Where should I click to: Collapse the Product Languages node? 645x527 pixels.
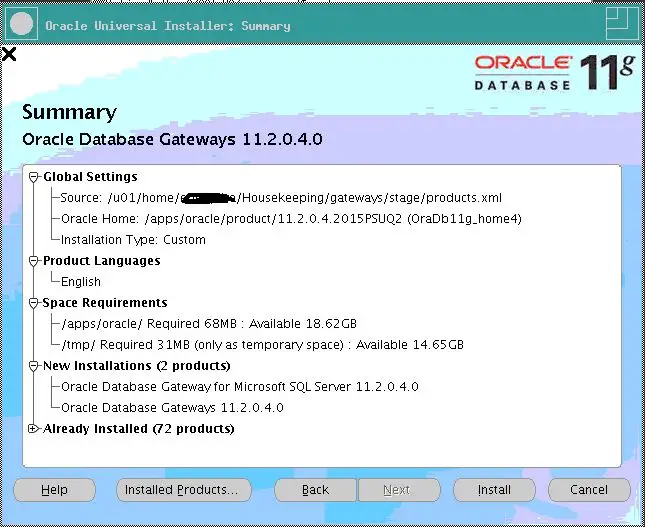coord(33,261)
